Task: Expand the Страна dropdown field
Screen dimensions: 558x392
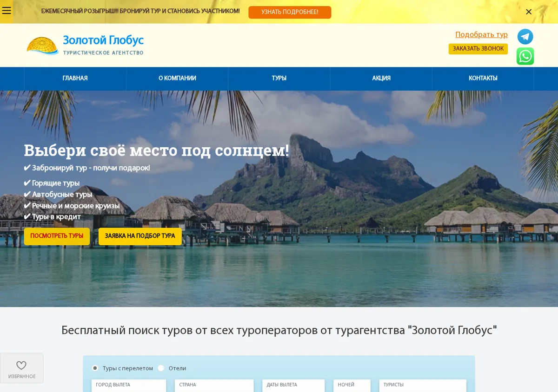Action: 214,385
